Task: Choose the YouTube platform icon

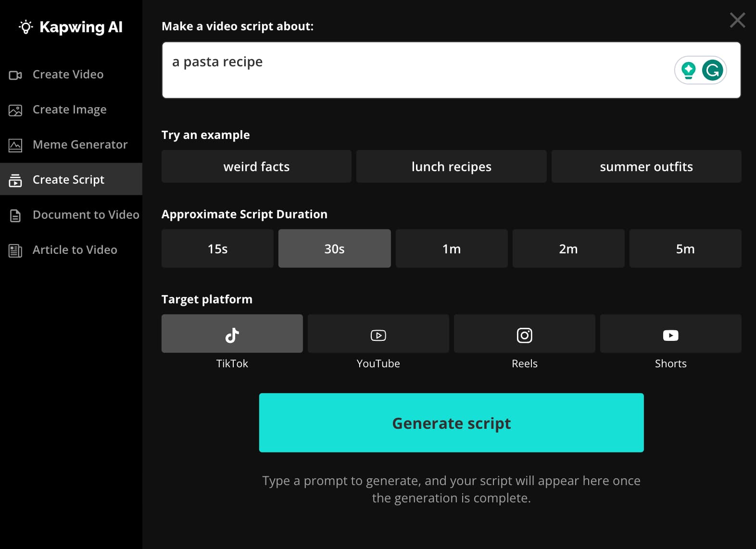Action: click(378, 334)
